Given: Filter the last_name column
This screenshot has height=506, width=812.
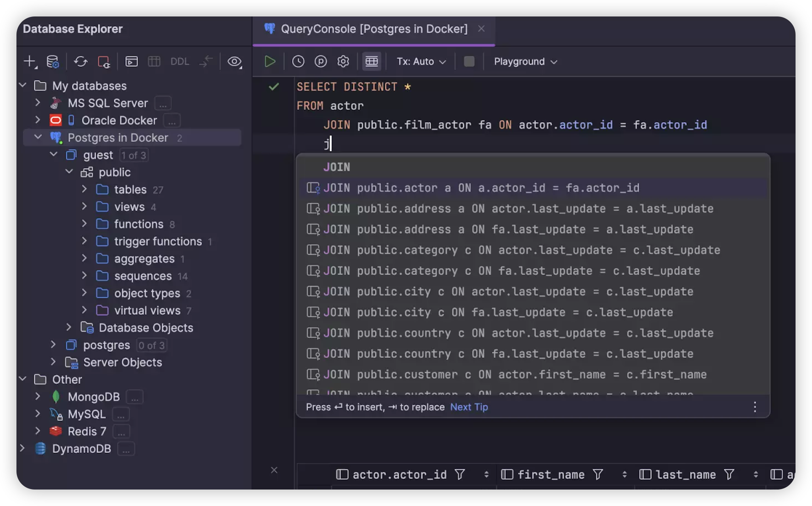Looking at the screenshot, I should (x=729, y=474).
